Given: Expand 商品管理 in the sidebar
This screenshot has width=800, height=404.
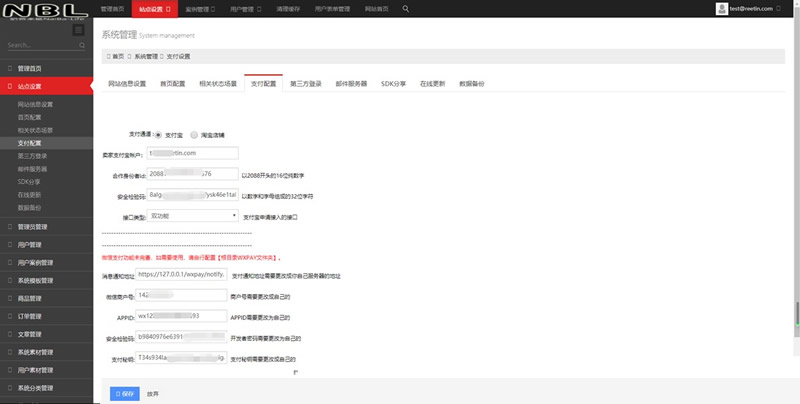Looking at the screenshot, I should coord(46,298).
